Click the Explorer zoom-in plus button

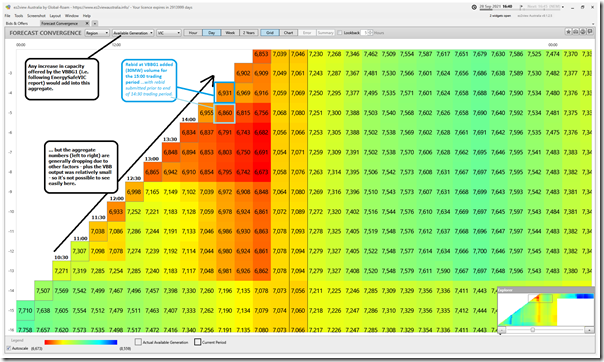[589, 330]
